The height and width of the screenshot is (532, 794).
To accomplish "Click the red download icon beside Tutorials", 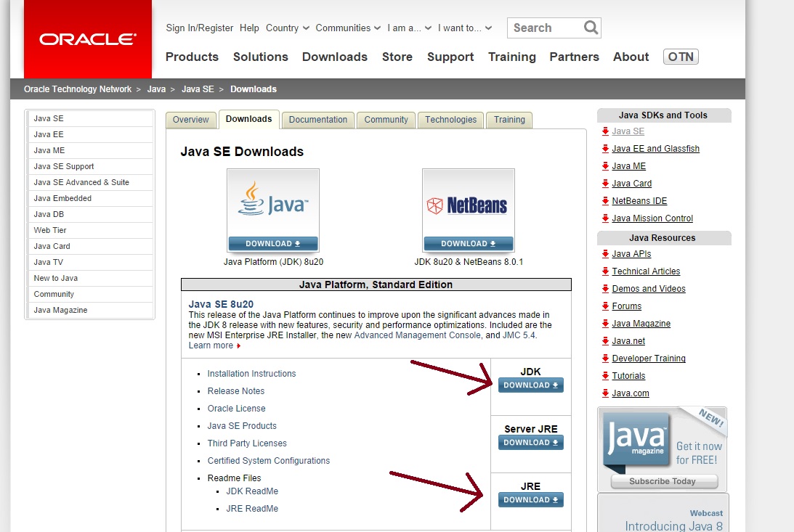I will click(x=605, y=376).
